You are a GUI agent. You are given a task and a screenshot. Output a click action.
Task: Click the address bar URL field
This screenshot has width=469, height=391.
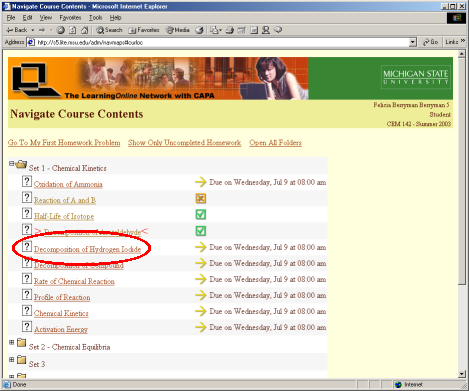click(218, 42)
